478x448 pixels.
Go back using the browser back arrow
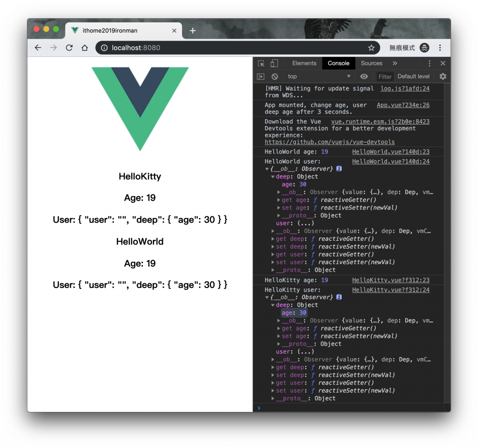(x=38, y=48)
